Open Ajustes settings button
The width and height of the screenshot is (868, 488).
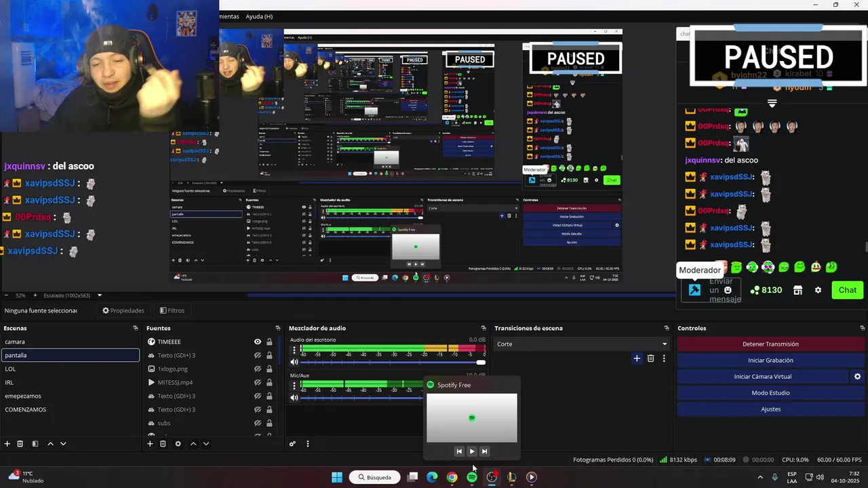tap(770, 409)
